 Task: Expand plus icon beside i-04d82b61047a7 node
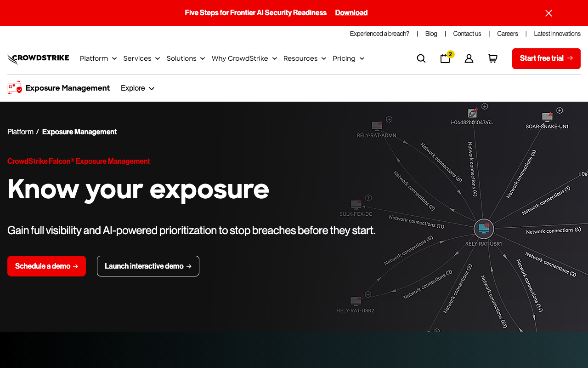485,106
